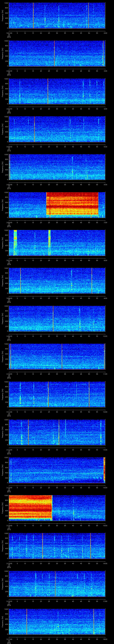Select the spectrogram panel starting at 3:01:00
This screenshot has width=114, height=644.
57,16
